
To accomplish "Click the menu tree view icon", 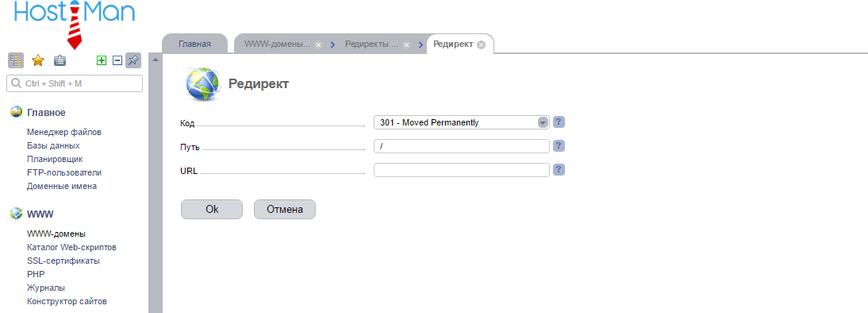I will (16, 60).
